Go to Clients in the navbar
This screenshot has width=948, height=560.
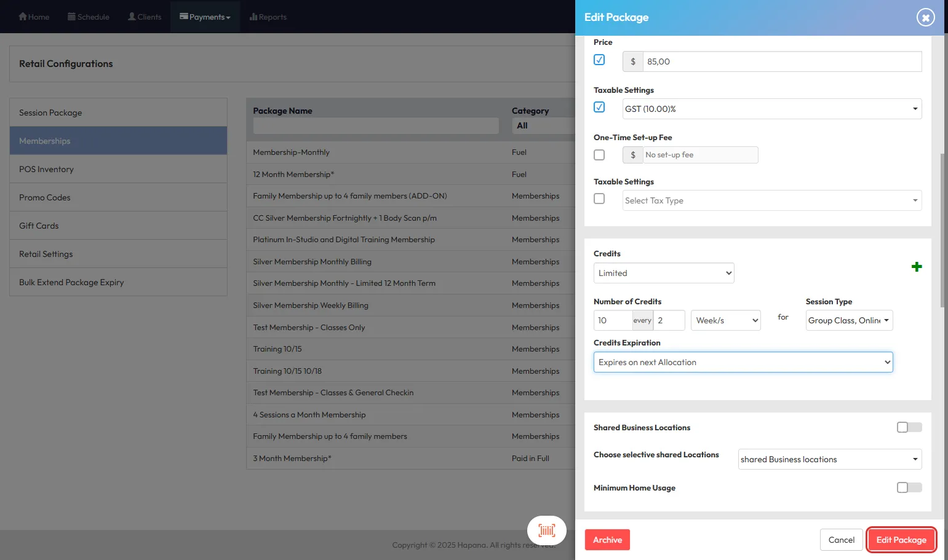(x=145, y=17)
